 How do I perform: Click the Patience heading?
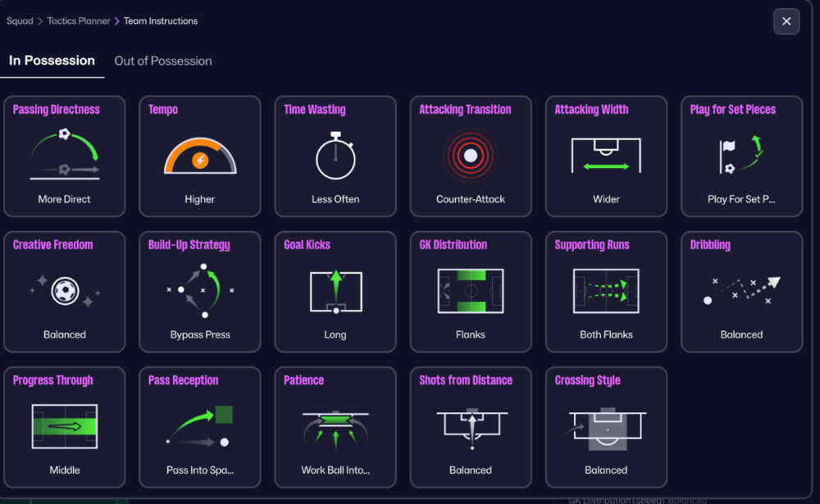(304, 380)
